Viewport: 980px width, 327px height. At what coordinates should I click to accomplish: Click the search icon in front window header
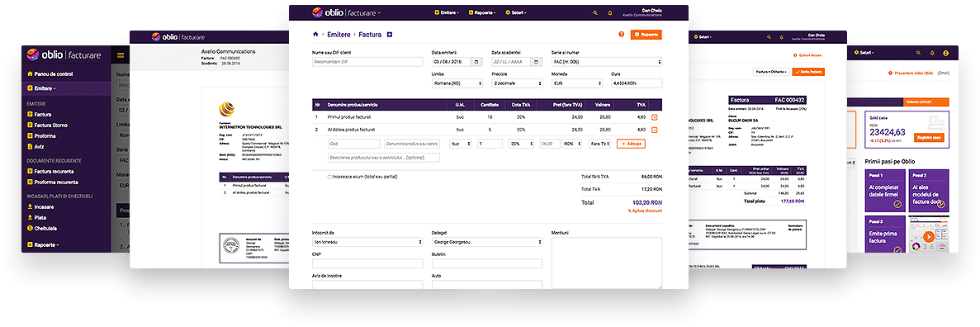[x=595, y=12]
